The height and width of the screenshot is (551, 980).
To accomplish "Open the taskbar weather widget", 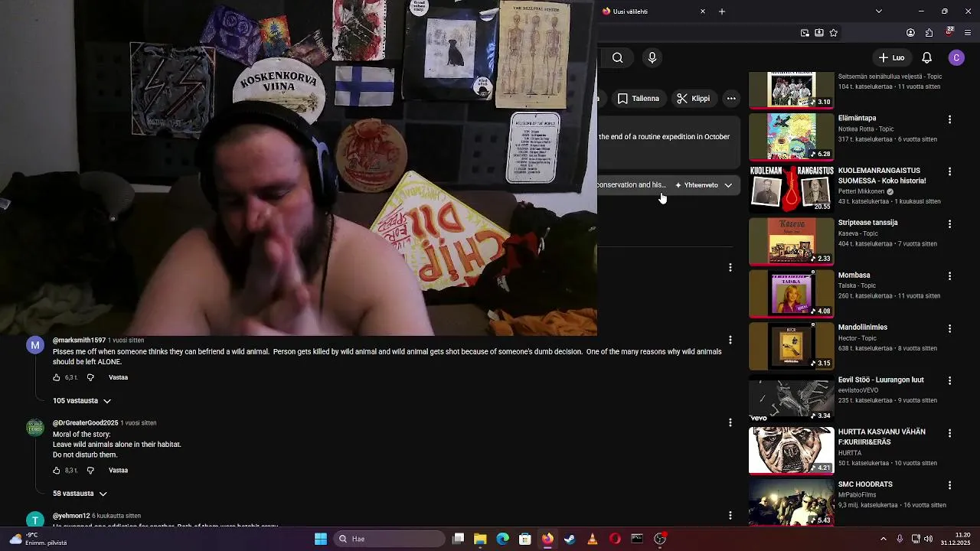I will click(x=37, y=539).
